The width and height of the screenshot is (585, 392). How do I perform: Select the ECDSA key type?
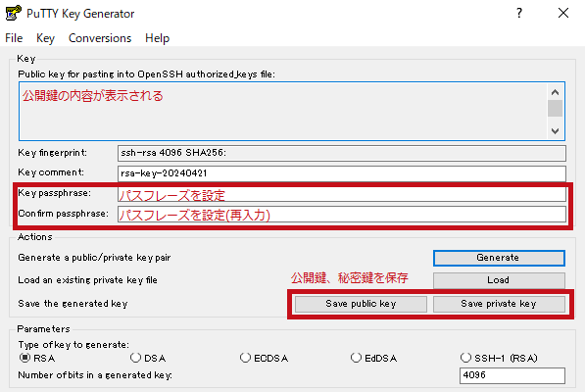pyautogui.click(x=245, y=358)
